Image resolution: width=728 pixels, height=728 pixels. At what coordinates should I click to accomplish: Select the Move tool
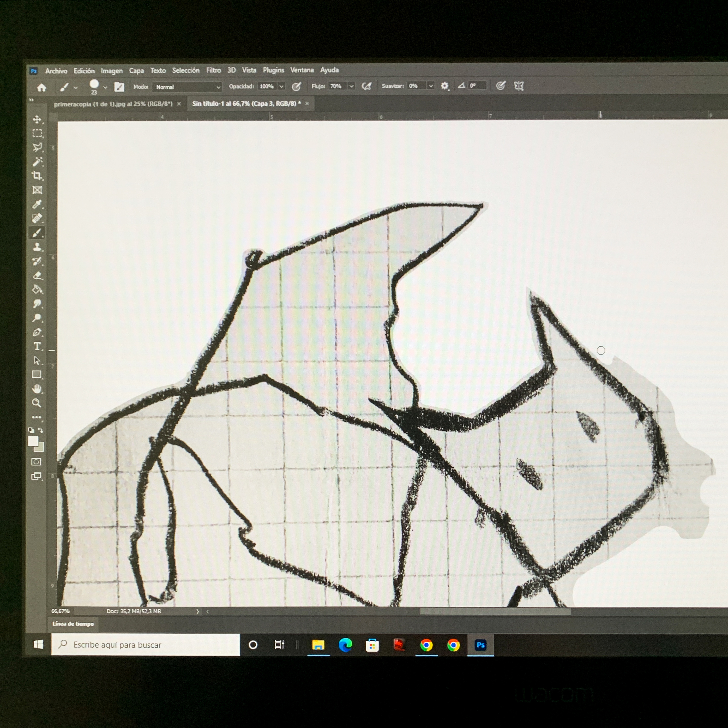[x=37, y=120]
